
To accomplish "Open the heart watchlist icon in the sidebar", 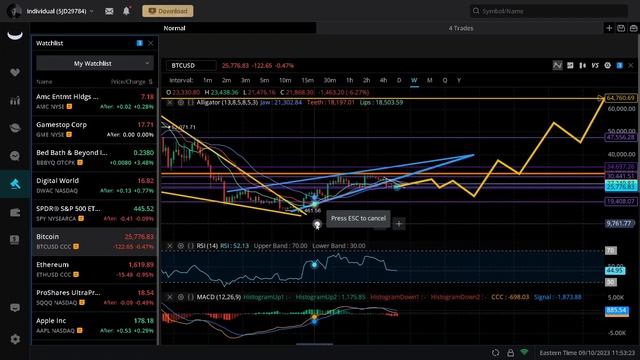I will click(x=15, y=72).
